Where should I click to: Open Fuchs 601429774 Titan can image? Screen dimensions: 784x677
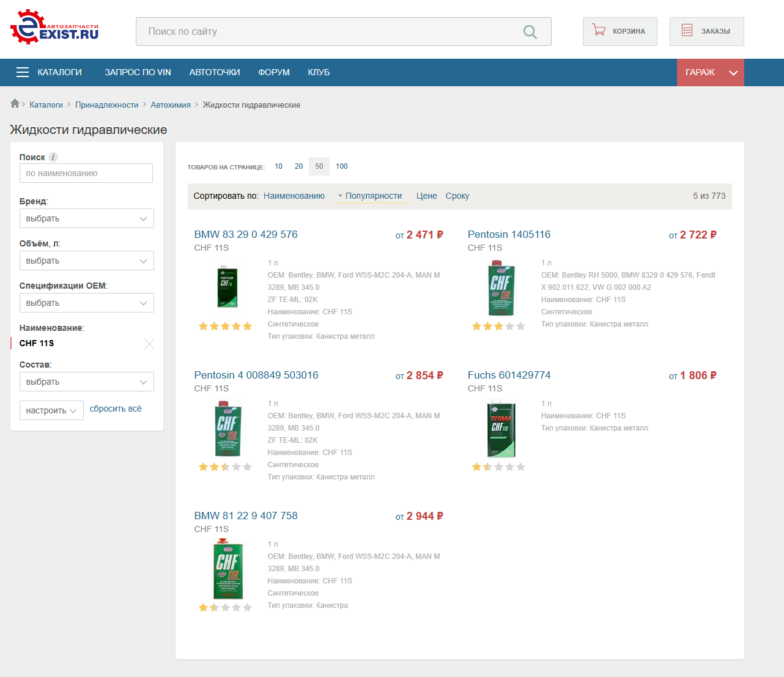click(x=501, y=429)
